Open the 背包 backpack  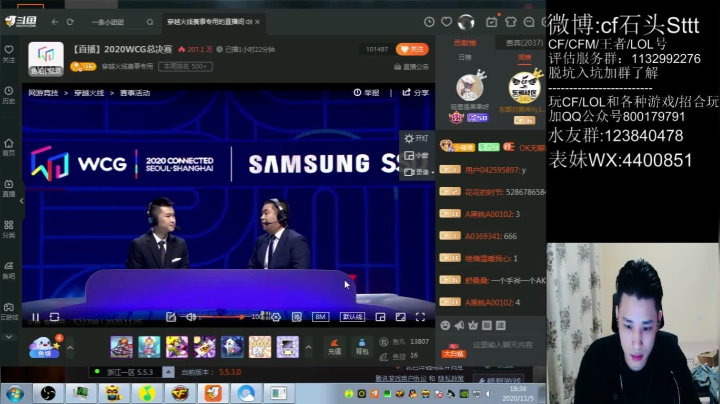[x=362, y=347]
